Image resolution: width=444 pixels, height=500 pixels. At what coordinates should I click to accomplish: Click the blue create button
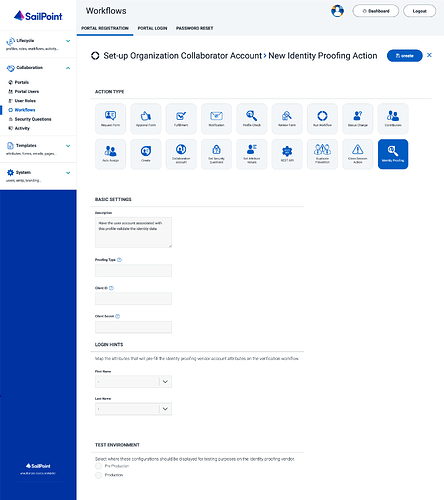[405, 56]
